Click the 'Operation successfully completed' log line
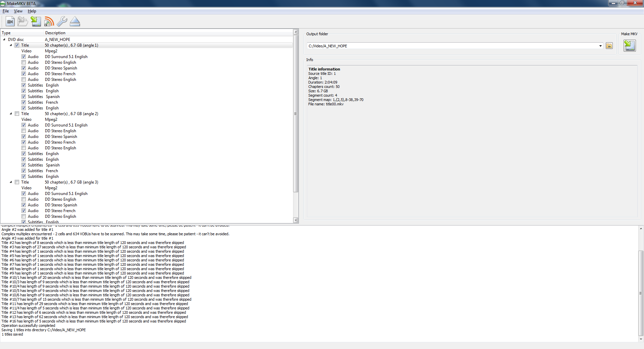The height and width of the screenshot is (349, 644). (x=28, y=326)
